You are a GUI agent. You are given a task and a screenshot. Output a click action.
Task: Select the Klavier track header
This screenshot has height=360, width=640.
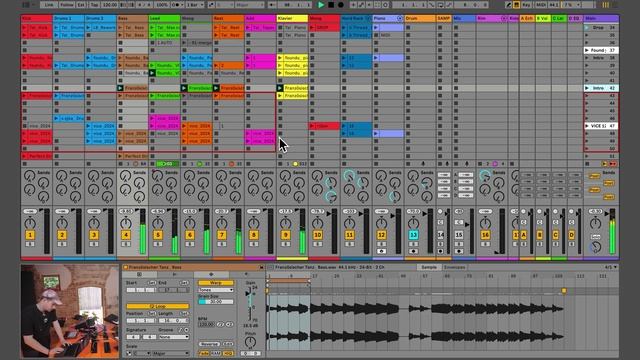292,18
